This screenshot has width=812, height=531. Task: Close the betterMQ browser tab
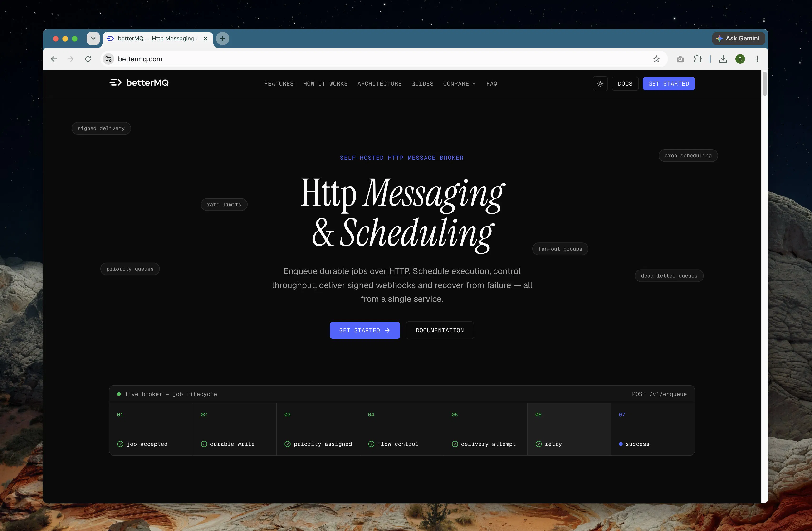click(x=205, y=39)
